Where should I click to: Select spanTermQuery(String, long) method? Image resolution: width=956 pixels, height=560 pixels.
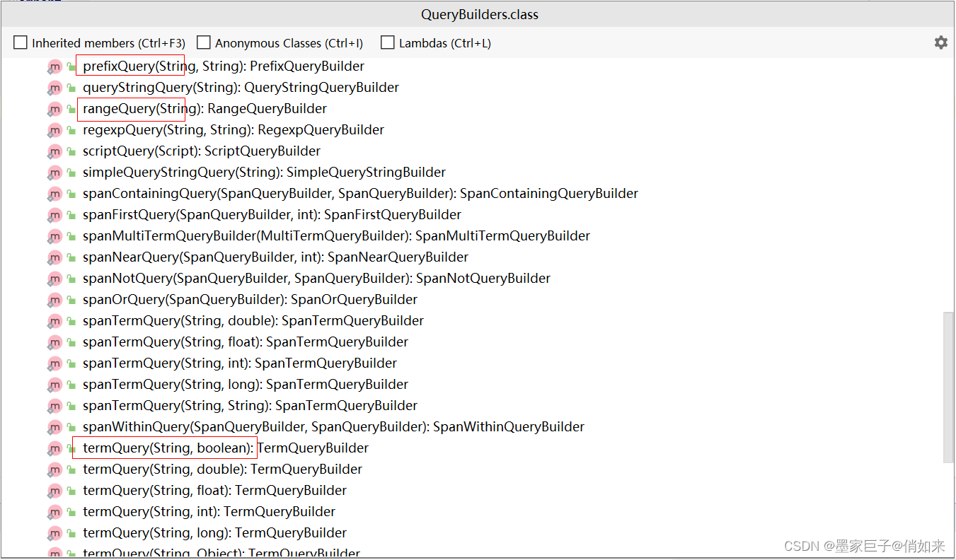[x=246, y=385]
